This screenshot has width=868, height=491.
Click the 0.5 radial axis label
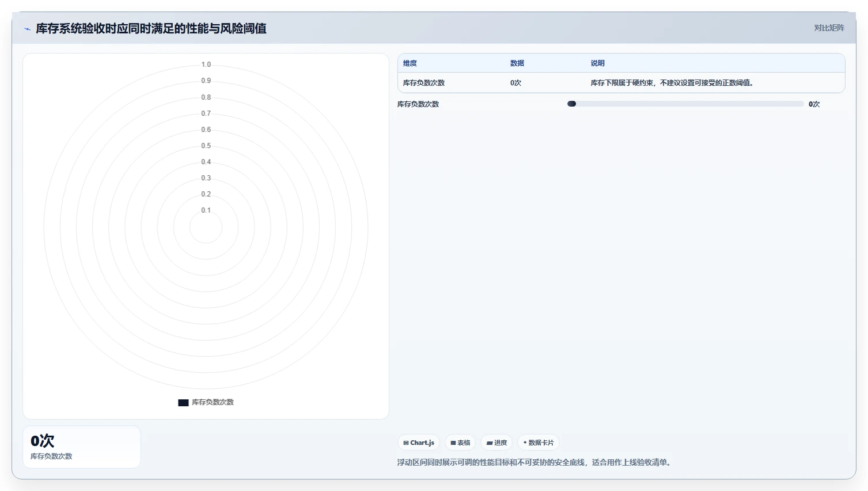point(206,146)
